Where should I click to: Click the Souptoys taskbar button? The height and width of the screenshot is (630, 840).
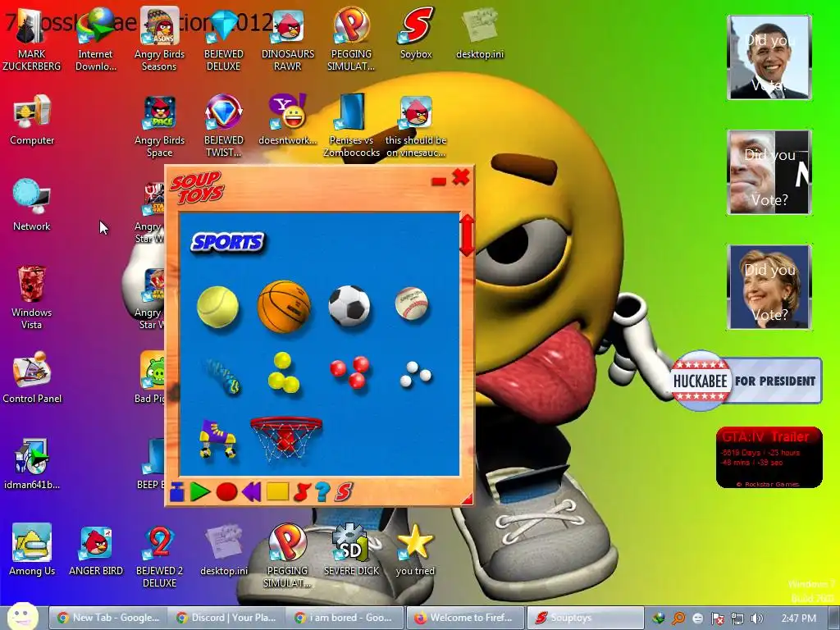pos(585,618)
